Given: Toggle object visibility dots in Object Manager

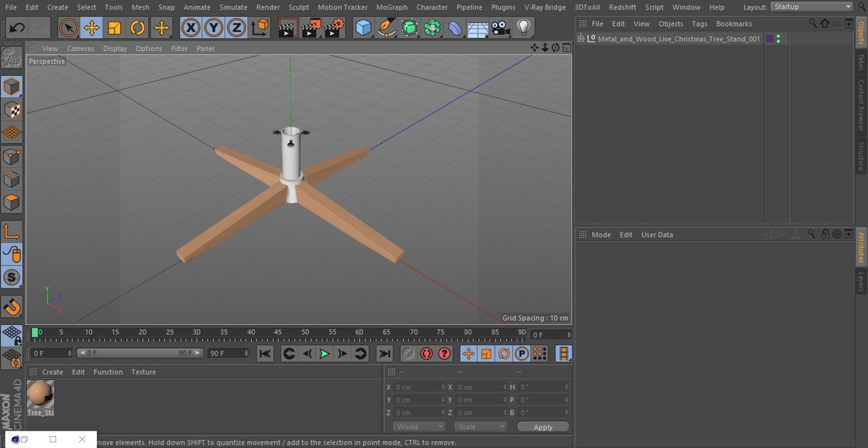Looking at the screenshot, I should (778, 39).
